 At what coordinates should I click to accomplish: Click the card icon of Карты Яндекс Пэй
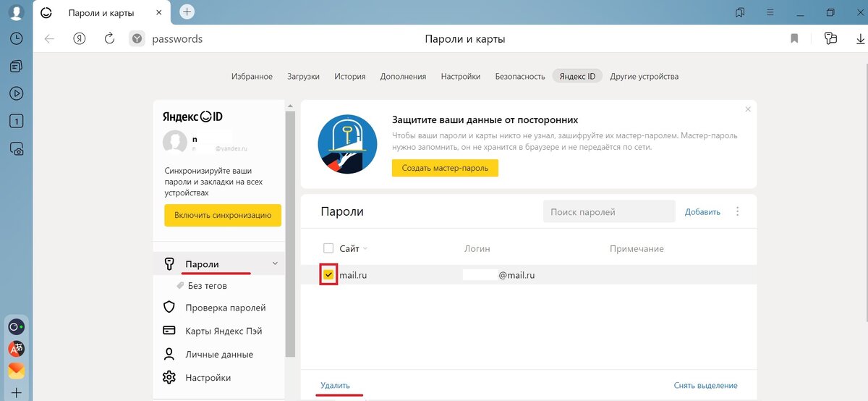click(x=169, y=331)
